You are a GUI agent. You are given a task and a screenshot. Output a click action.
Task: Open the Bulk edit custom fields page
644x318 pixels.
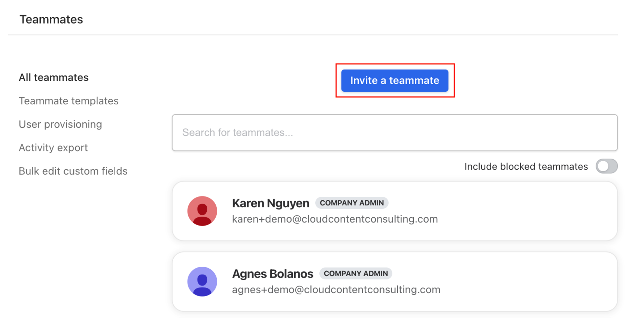[73, 171]
